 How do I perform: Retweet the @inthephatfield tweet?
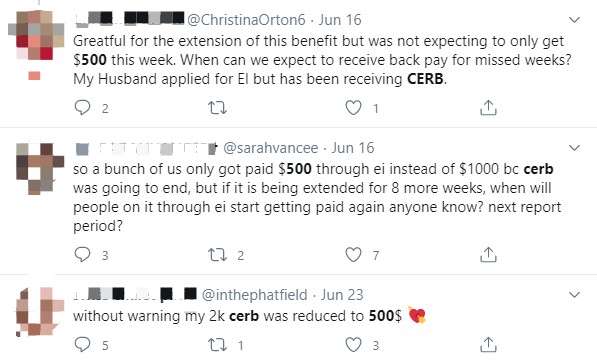217,345
